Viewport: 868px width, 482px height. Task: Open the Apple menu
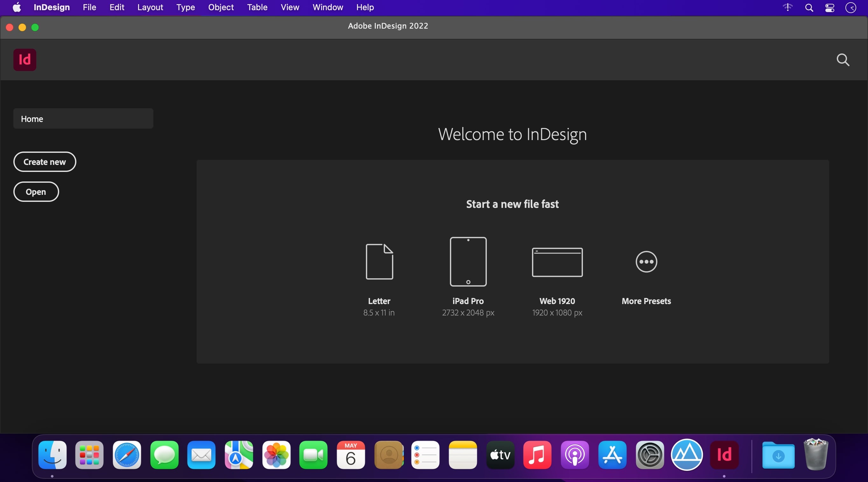17,7
